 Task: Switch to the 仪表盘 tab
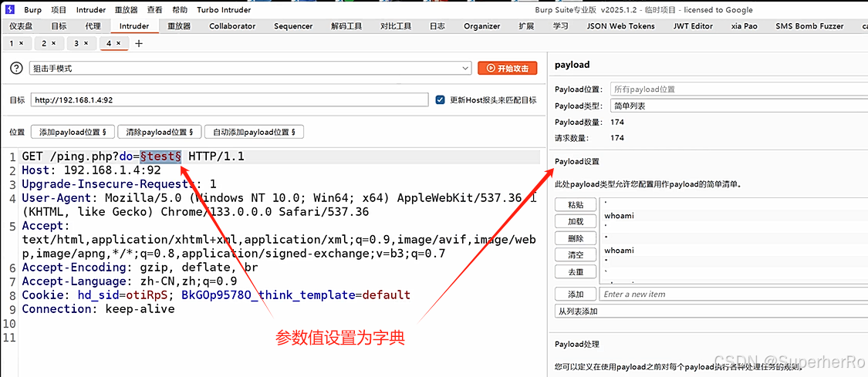[x=21, y=26]
